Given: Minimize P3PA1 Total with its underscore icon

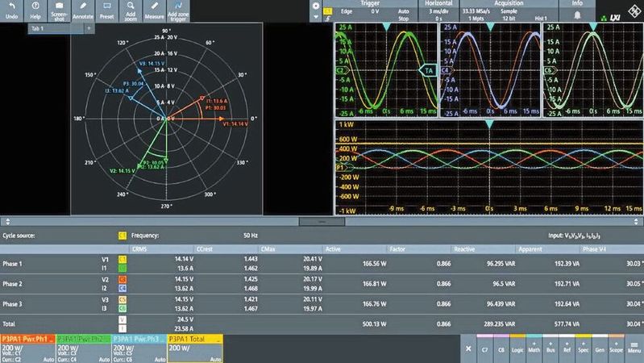Looking at the screenshot, I should [218, 340].
